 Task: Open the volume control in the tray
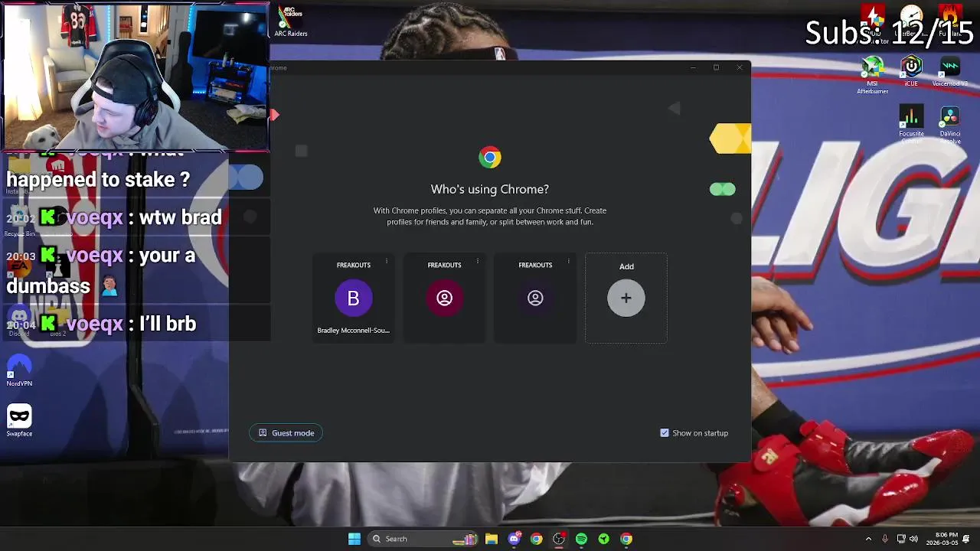(913, 539)
